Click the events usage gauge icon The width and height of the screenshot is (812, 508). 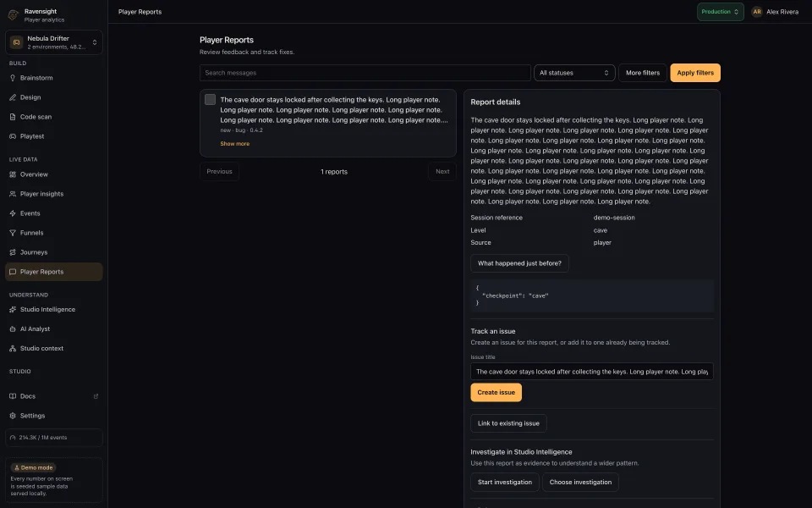(13, 438)
